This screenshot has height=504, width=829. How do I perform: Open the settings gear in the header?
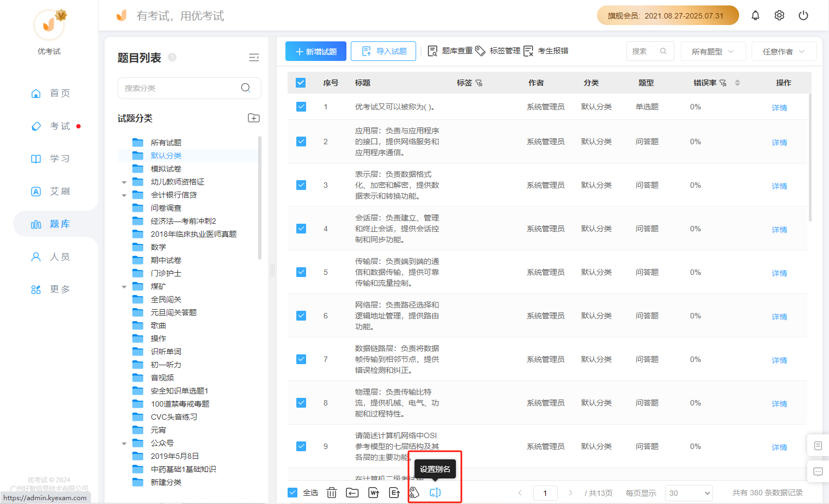click(x=779, y=15)
